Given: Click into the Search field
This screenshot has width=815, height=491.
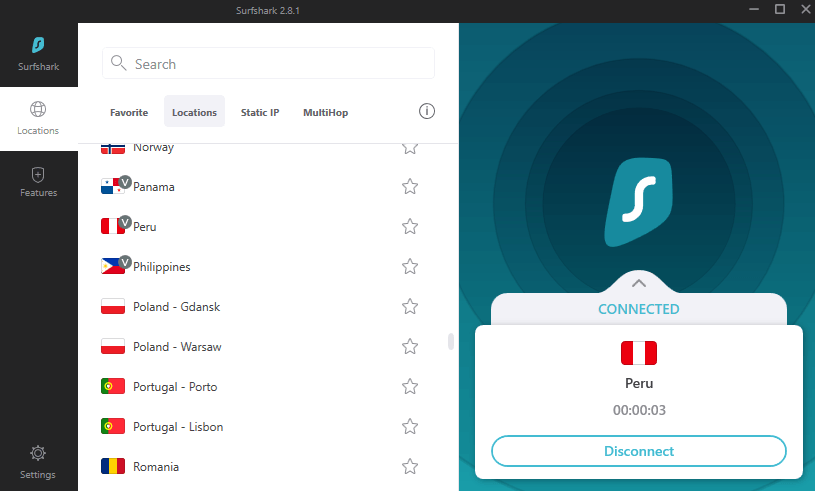Looking at the screenshot, I should point(268,63).
